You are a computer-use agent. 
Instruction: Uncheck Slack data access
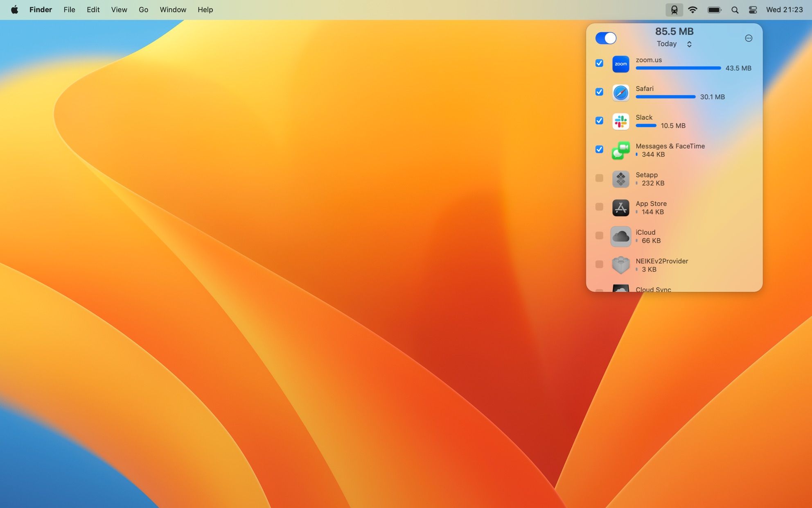599,120
